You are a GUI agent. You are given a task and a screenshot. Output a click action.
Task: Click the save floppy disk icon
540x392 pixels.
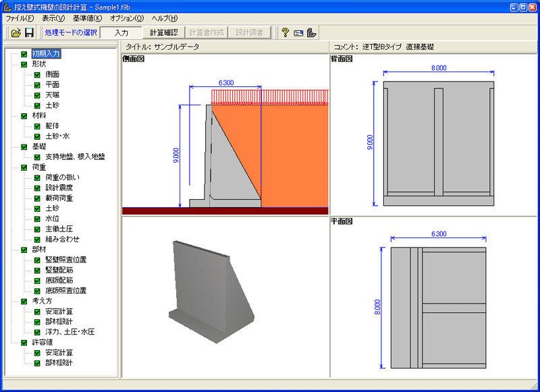coord(29,32)
